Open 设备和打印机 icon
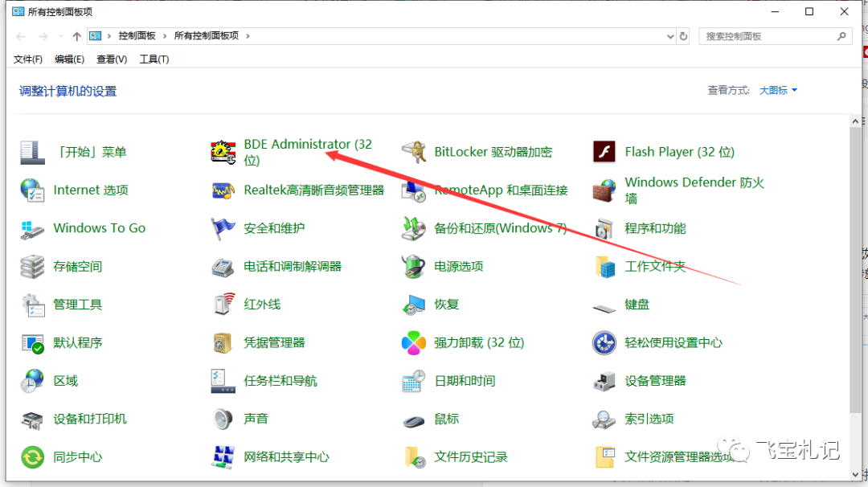This screenshot has width=868, height=487. [x=32, y=419]
